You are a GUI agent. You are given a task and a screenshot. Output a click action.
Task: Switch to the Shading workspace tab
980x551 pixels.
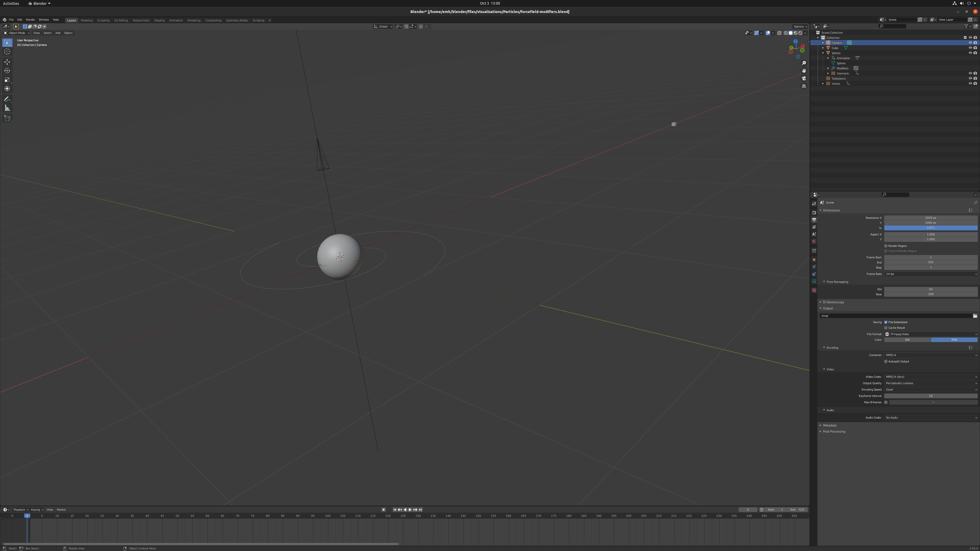pos(159,20)
